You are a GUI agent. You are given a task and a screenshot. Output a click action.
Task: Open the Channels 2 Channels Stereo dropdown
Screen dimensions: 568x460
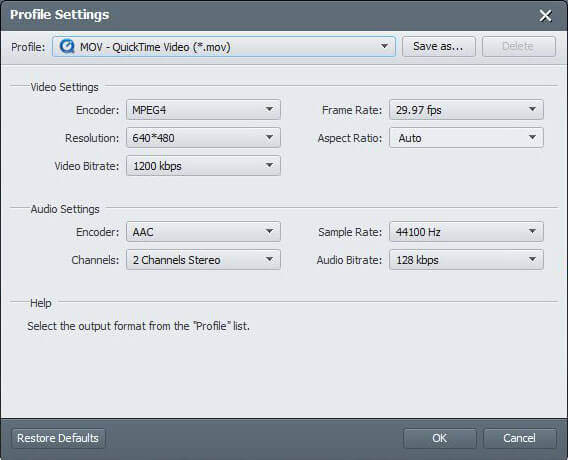pos(203,259)
